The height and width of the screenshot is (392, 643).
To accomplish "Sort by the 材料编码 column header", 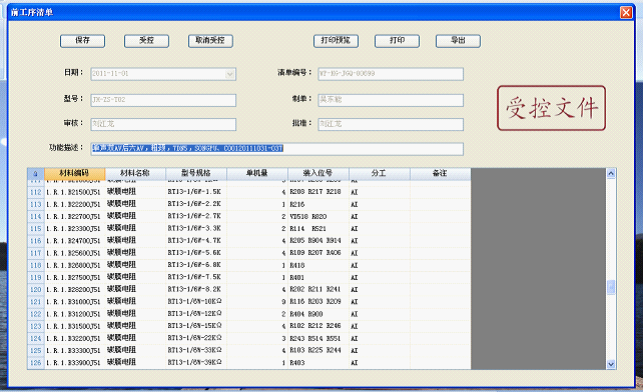I will tap(75, 173).
